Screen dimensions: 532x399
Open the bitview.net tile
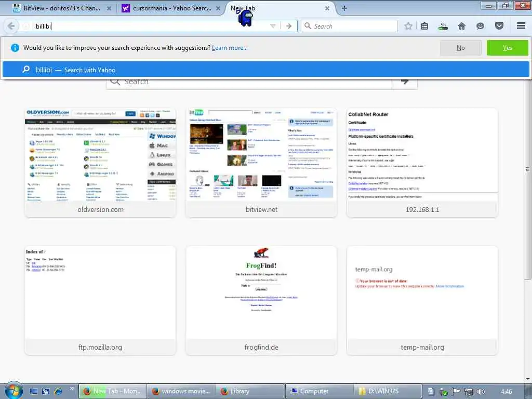pos(261,163)
